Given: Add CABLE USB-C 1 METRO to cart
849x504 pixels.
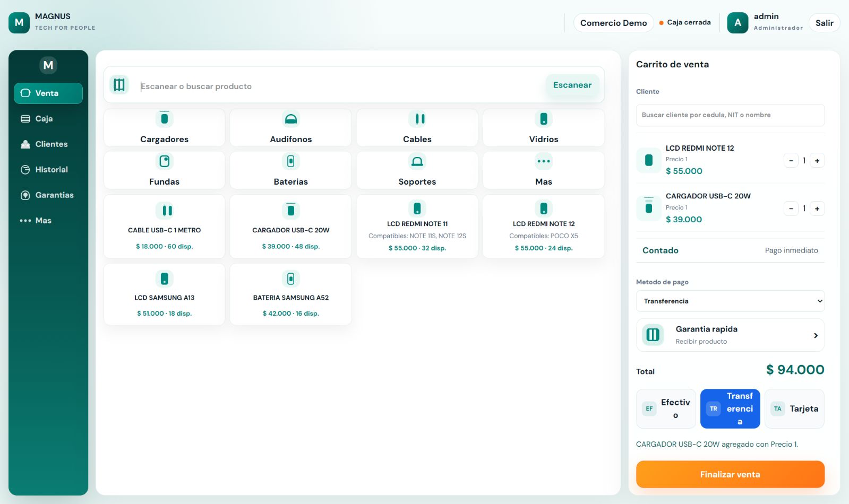Looking at the screenshot, I should click(165, 227).
